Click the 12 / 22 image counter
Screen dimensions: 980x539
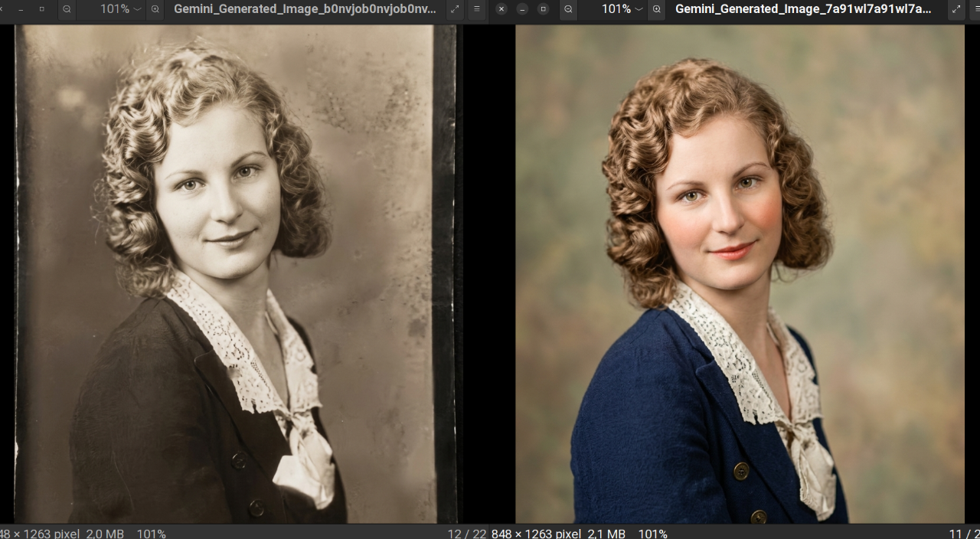click(x=466, y=533)
